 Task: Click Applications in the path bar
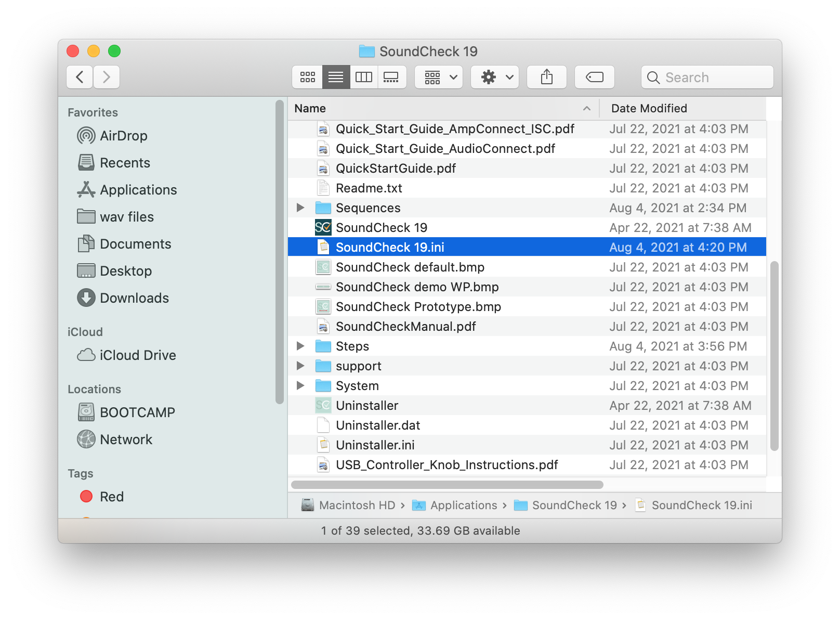pos(455,505)
